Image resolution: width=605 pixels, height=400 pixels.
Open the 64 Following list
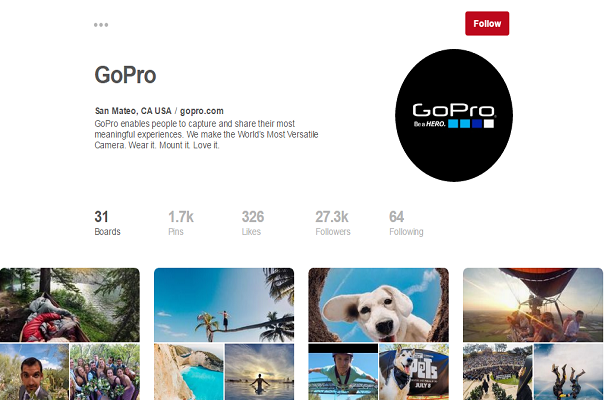pos(406,223)
